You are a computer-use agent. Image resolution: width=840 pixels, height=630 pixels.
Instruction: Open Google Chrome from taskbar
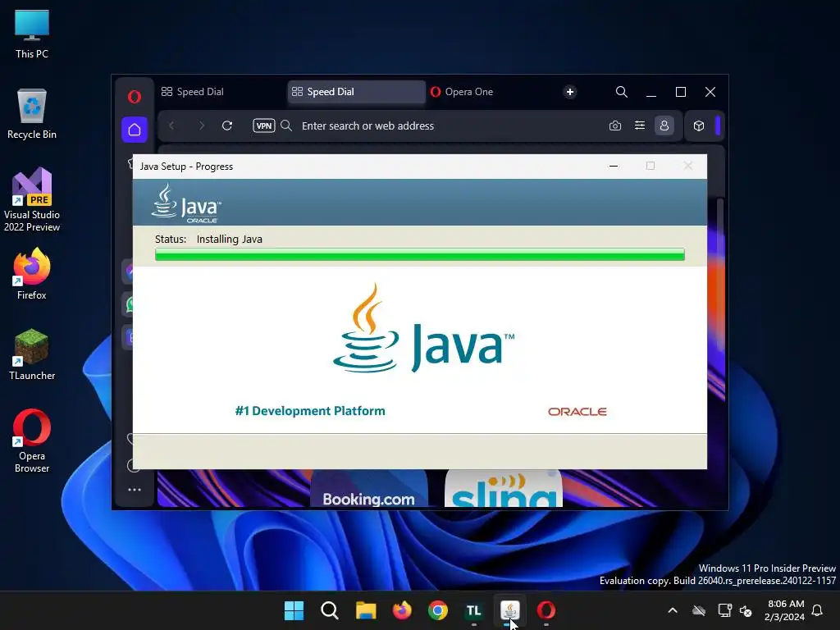coord(438,610)
